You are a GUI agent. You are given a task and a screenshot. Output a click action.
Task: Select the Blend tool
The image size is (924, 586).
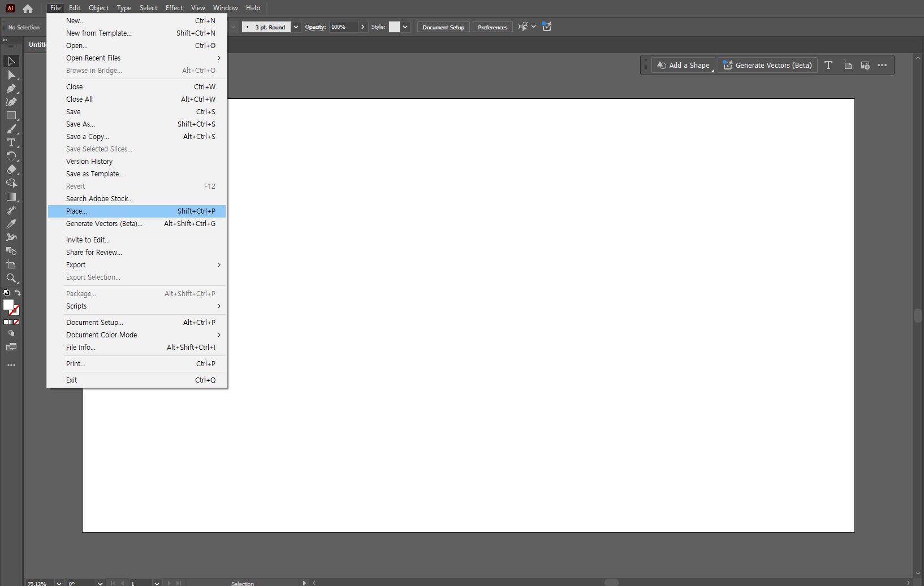[x=11, y=251]
